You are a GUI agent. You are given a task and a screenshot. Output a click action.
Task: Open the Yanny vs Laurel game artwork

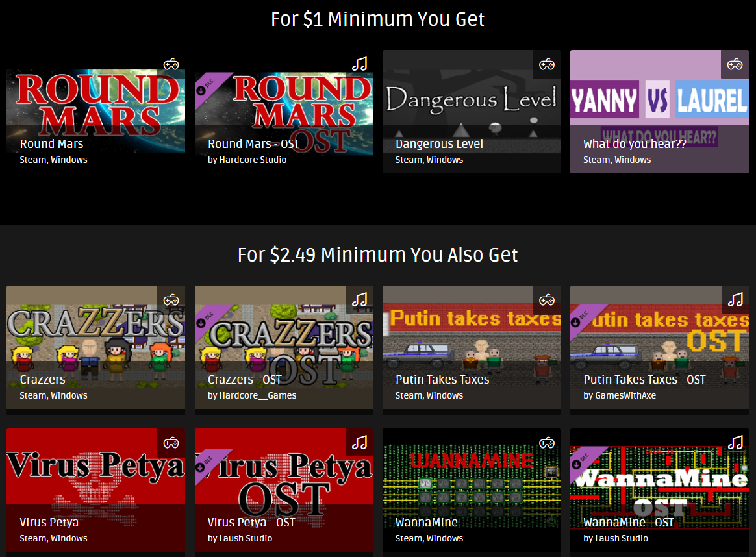click(660, 112)
